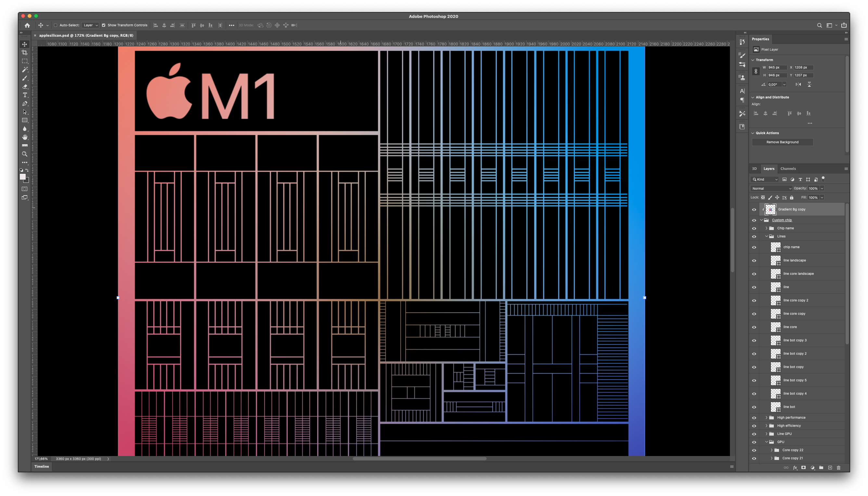Image resolution: width=868 pixels, height=496 pixels.
Task: Collapse the Lines group
Action: click(766, 236)
